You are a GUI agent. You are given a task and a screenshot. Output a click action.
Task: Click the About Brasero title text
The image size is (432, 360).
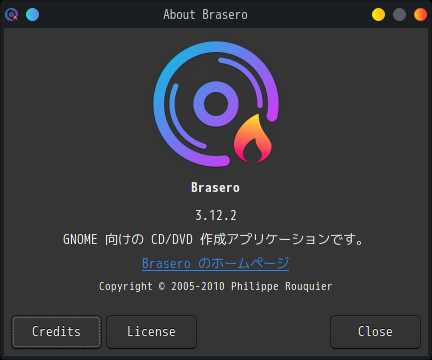point(205,15)
